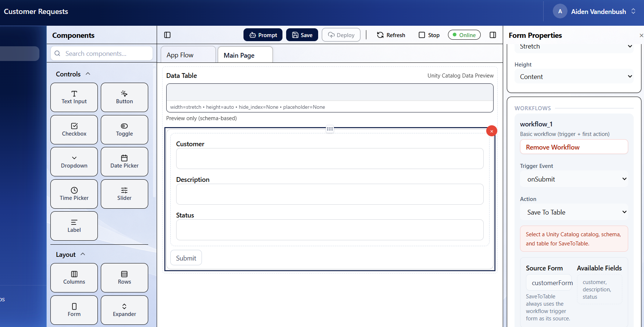
Task: Click the form Submit button
Action: tap(186, 258)
